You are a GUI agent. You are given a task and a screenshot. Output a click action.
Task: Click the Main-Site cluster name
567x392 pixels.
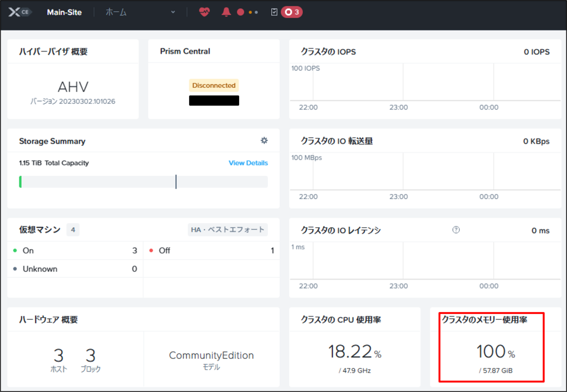point(64,12)
